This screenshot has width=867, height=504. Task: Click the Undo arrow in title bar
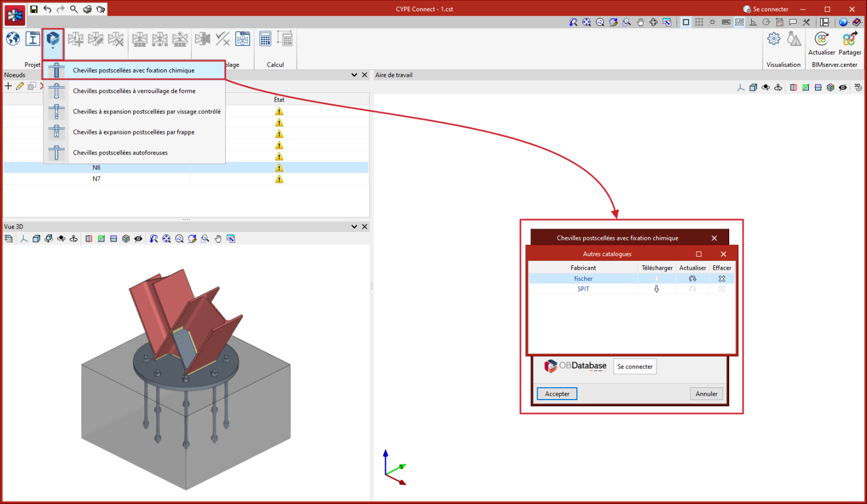coord(47,9)
